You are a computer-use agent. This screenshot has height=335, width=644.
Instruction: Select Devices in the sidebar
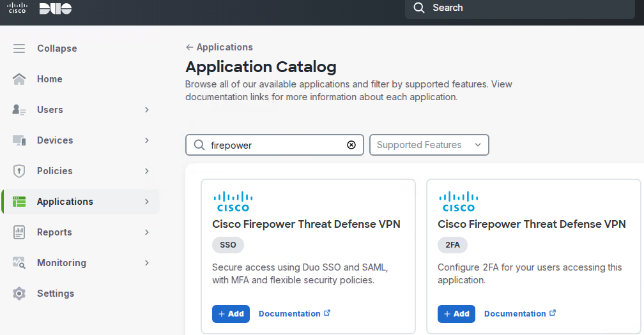tap(55, 140)
